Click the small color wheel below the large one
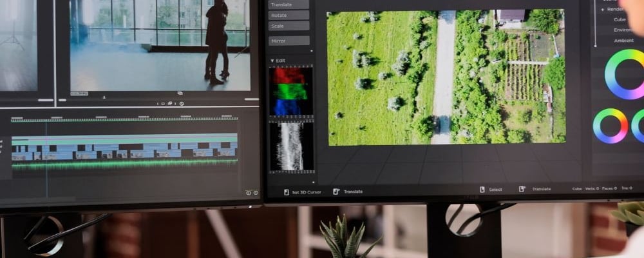This screenshot has height=258, width=644. click(x=611, y=126)
